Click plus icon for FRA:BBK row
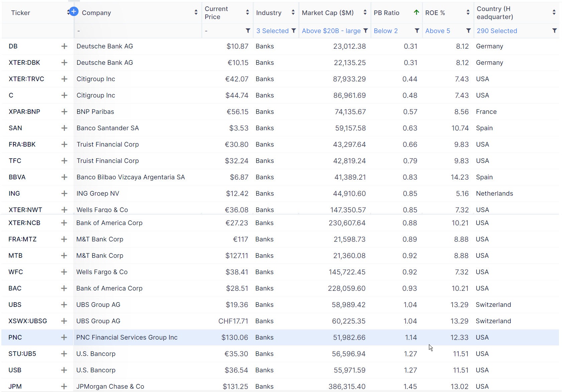562x392 pixels. coord(64,145)
